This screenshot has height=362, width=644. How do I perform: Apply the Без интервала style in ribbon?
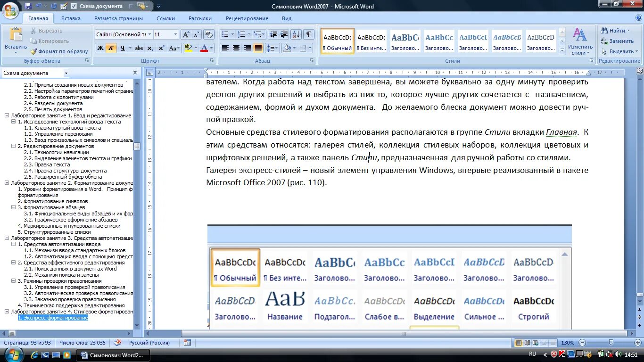(371, 41)
